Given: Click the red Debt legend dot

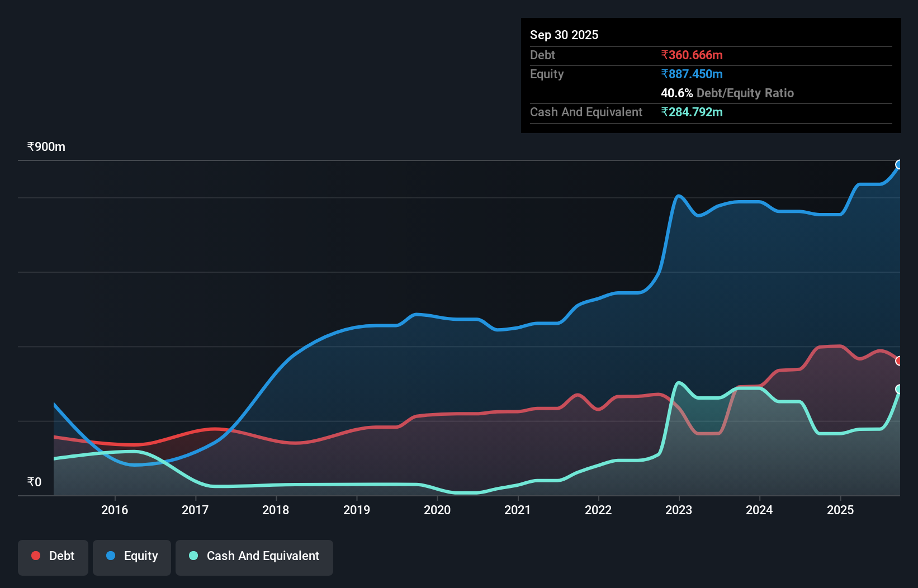Looking at the screenshot, I should point(36,556).
